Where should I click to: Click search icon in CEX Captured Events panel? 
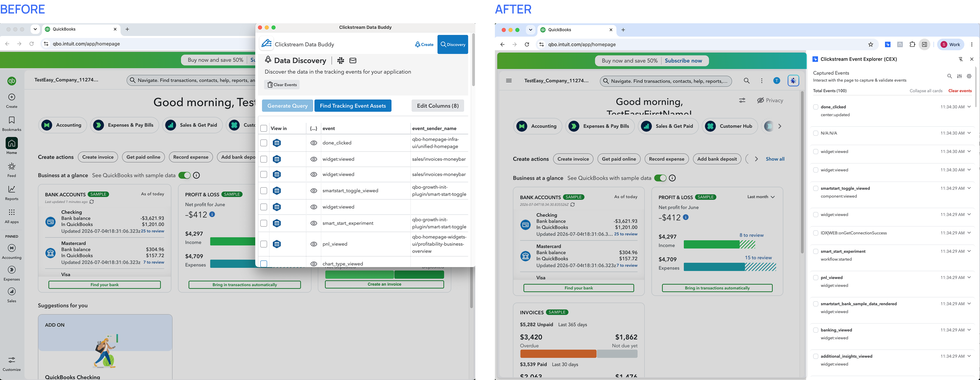950,76
